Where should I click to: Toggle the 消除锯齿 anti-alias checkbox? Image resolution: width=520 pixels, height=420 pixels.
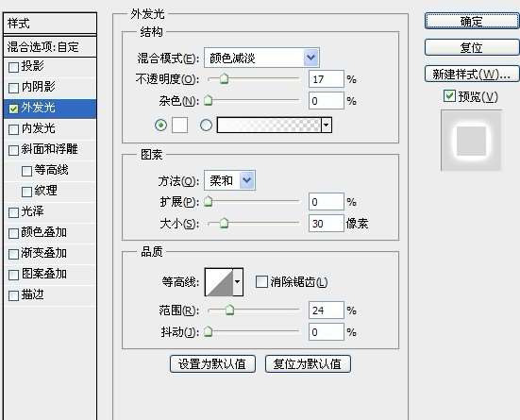coord(261,282)
